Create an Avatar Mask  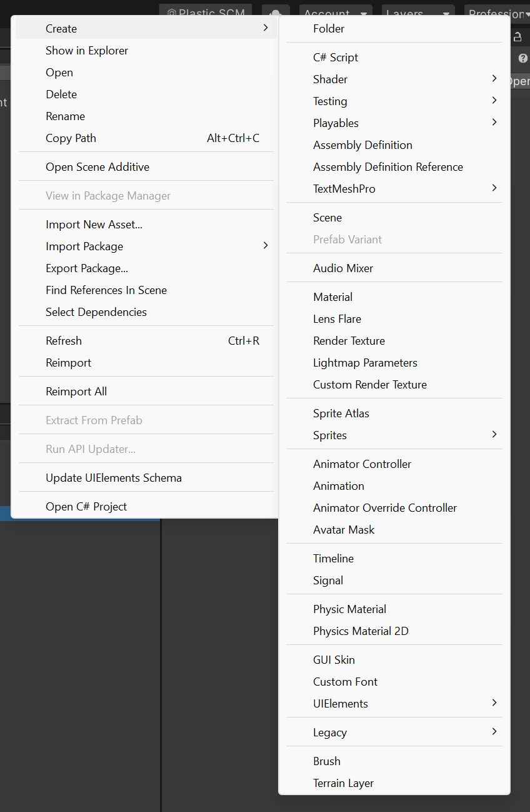[x=394, y=530]
